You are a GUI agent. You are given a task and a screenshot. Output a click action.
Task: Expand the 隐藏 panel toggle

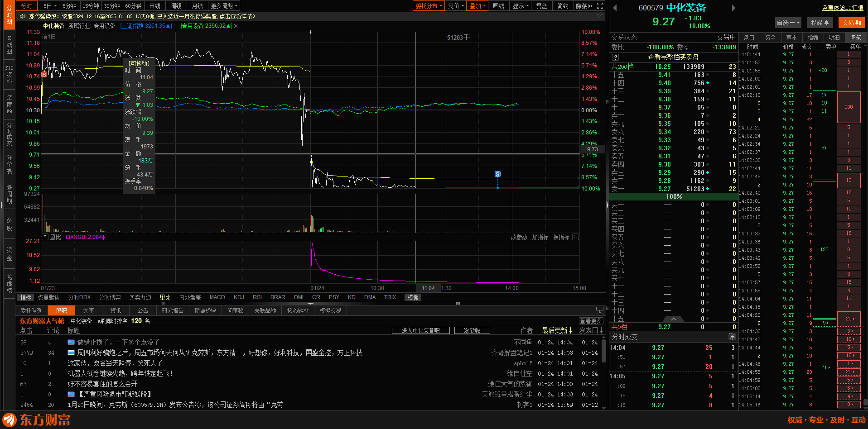[584, 6]
